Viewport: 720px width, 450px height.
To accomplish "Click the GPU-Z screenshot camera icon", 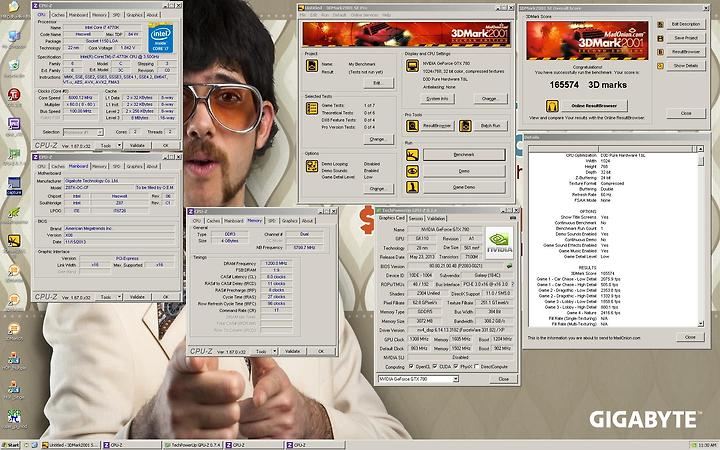I will [x=512, y=218].
